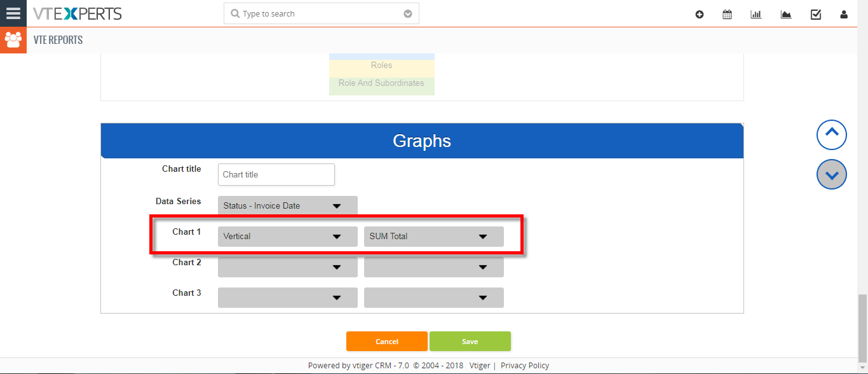The width and height of the screenshot is (868, 374).
Task: Click the orange Cancel button
Action: [x=387, y=342]
